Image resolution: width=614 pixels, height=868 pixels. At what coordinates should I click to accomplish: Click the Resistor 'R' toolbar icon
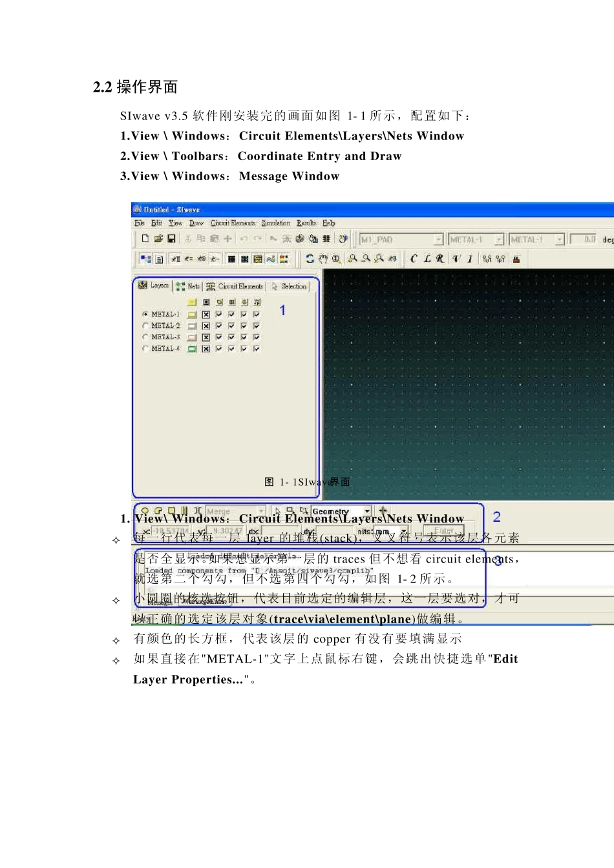[440, 259]
